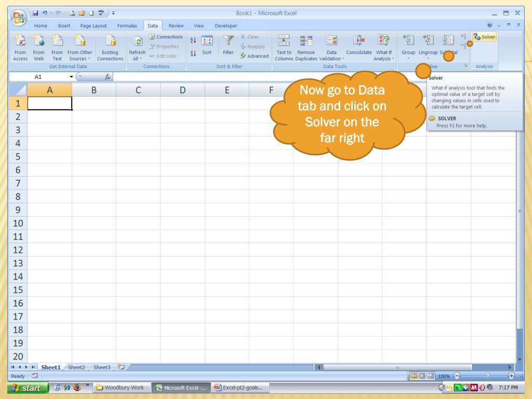Zoom out with minus button
This screenshot has width=532, height=399.
tap(457, 376)
